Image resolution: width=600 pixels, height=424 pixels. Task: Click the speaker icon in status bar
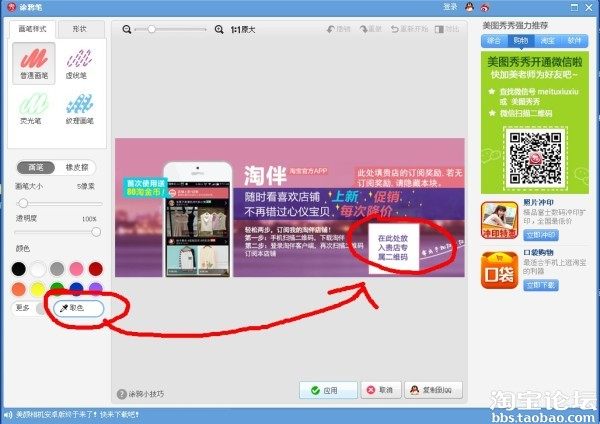(x=8, y=415)
